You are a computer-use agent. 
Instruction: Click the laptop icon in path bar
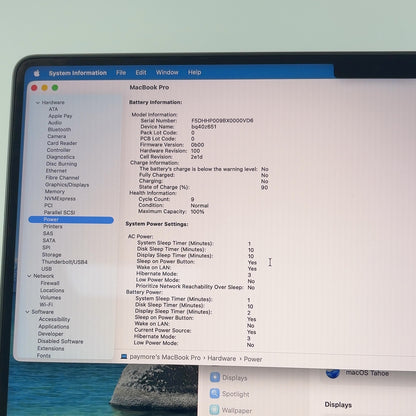click(124, 356)
